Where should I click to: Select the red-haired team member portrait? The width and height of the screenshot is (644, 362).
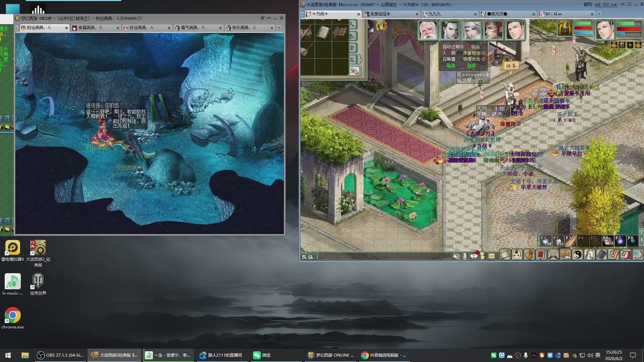(493, 30)
